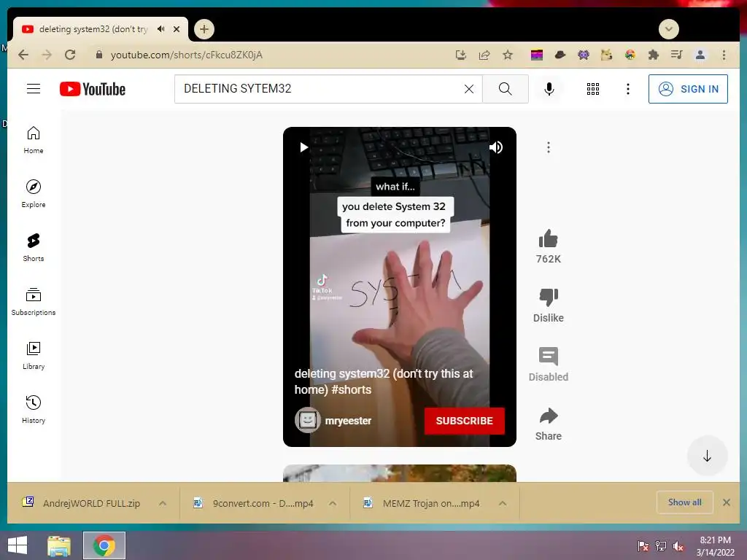Dislike this Short

[549, 297]
